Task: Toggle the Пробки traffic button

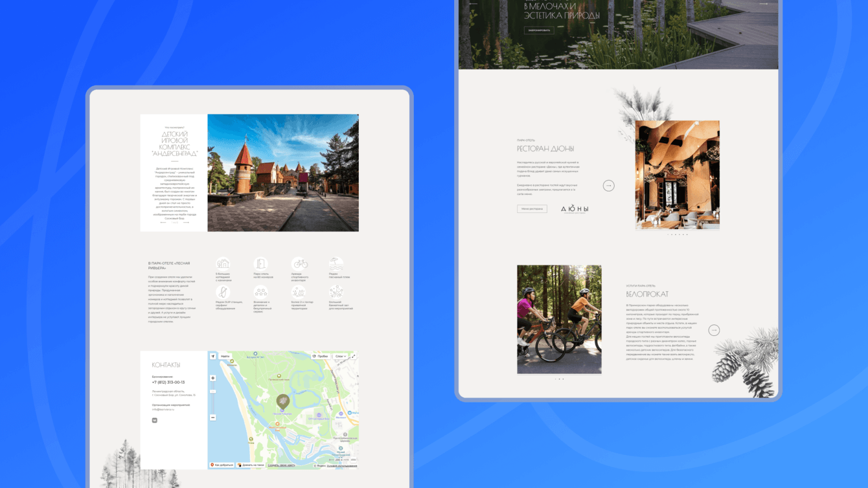Action: 320,356
